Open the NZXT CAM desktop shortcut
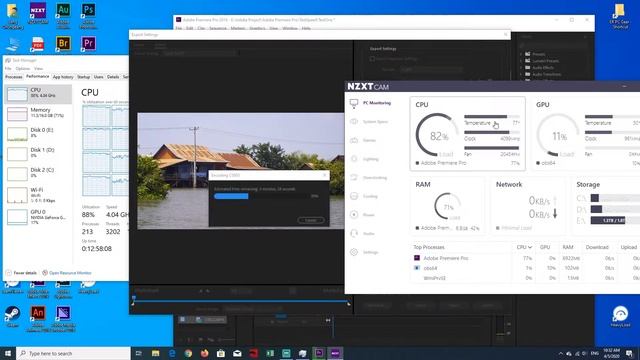 click(38, 14)
